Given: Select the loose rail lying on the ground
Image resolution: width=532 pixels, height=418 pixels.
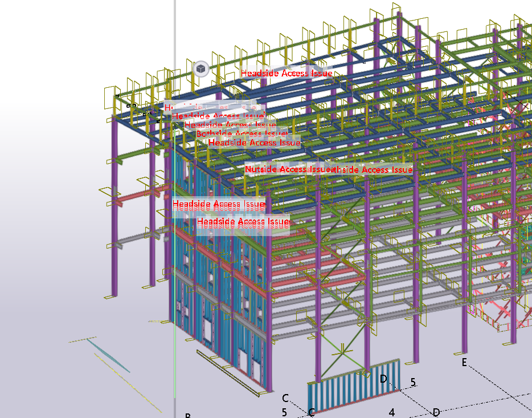Looking at the screenshot, I should (x=228, y=372).
